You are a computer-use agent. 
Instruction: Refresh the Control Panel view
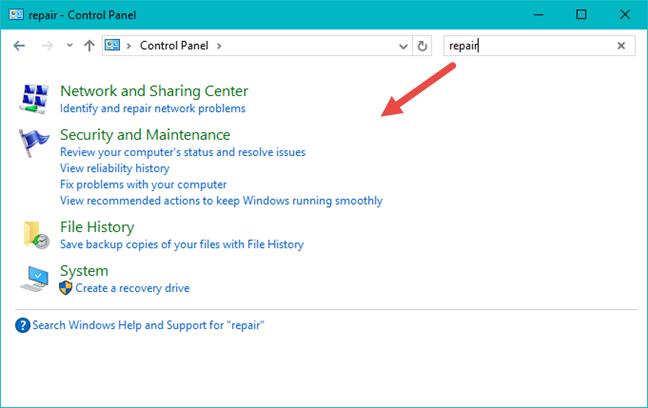click(422, 46)
